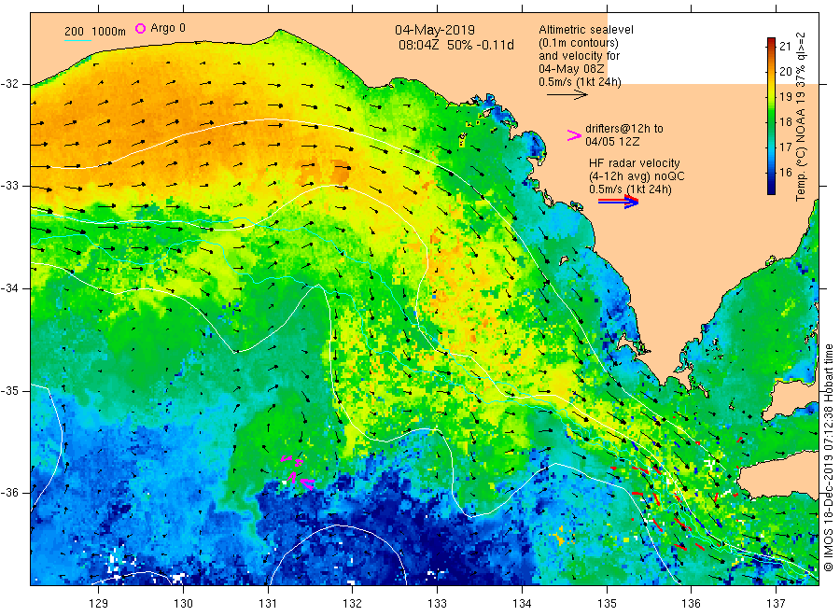Click the 133 longitude axis label
Screen dimensions: 840x616
[437, 604]
